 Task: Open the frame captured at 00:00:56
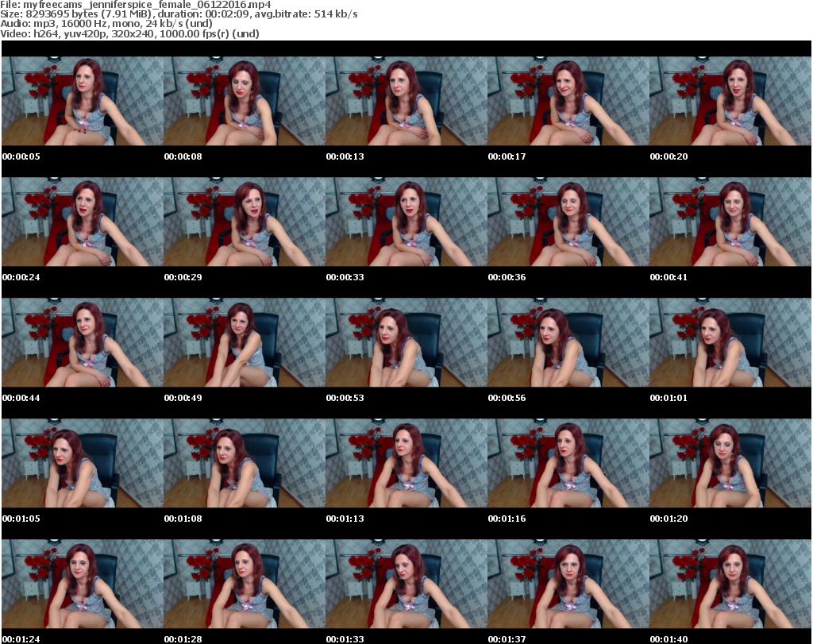click(568, 342)
